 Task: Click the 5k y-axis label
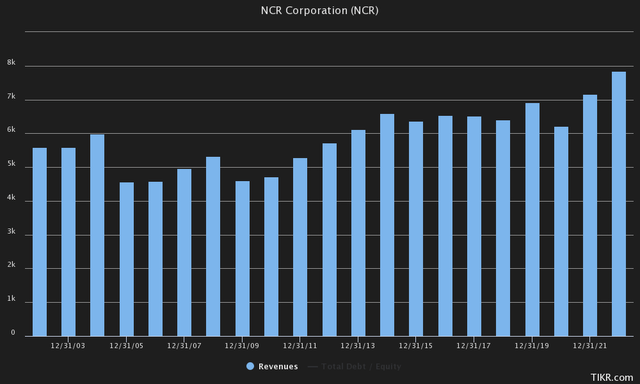tap(11, 164)
